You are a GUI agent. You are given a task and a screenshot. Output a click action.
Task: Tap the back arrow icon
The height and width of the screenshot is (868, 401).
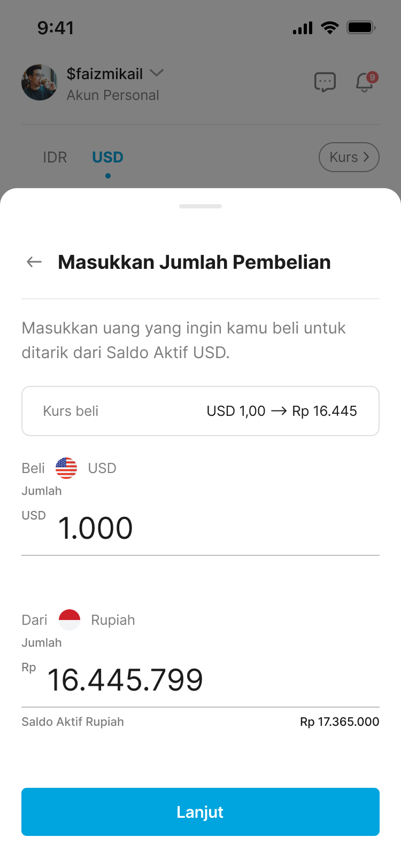tap(34, 262)
